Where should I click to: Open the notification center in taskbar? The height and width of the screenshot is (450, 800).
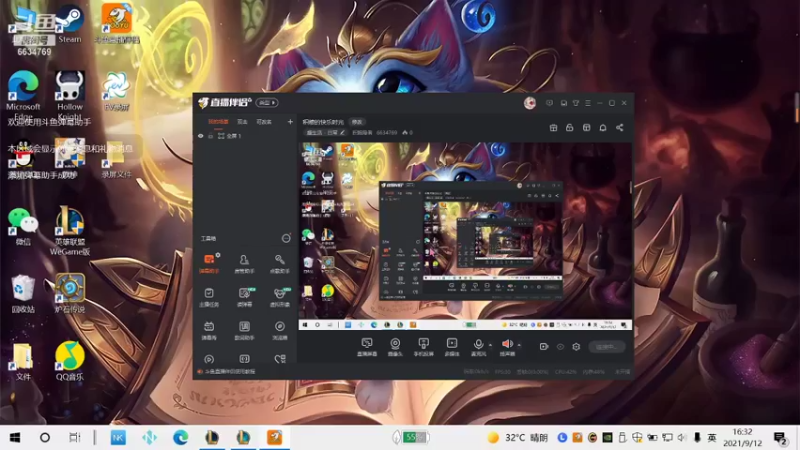pyautogui.click(x=780, y=438)
